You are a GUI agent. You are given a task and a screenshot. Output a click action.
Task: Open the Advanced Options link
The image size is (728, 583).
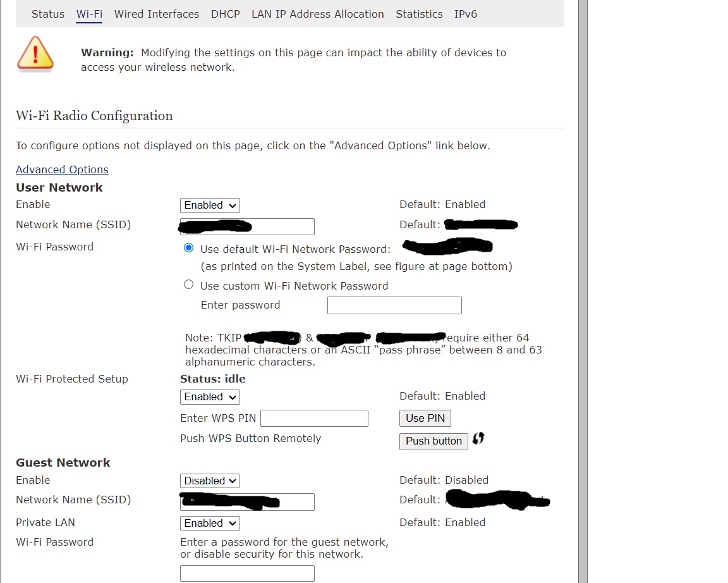coord(62,169)
